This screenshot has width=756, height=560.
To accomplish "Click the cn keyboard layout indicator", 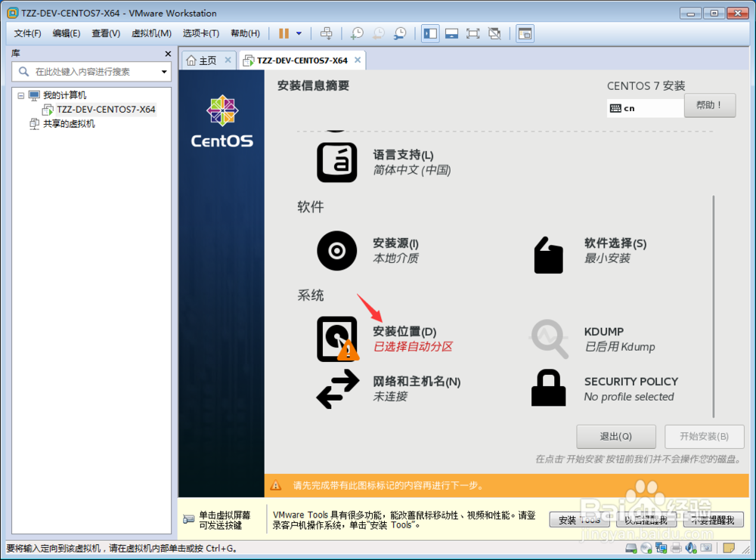I will click(x=646, y=108).
